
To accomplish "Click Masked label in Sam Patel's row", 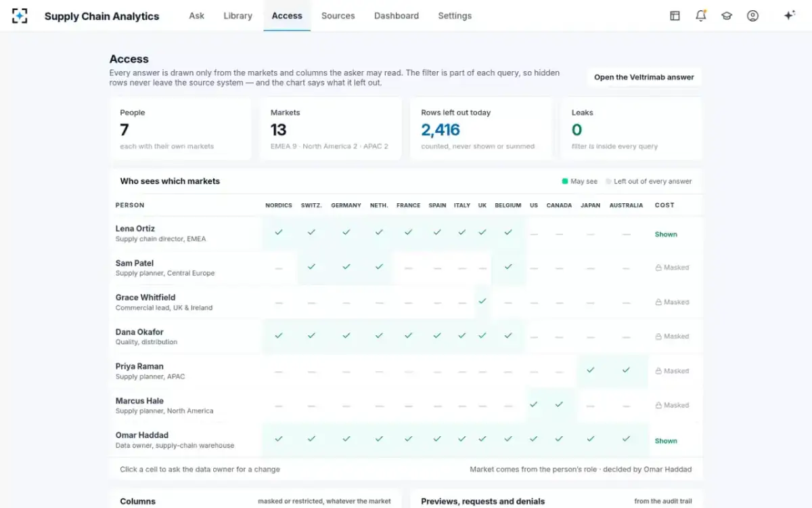I will click(x=677, y=268).
